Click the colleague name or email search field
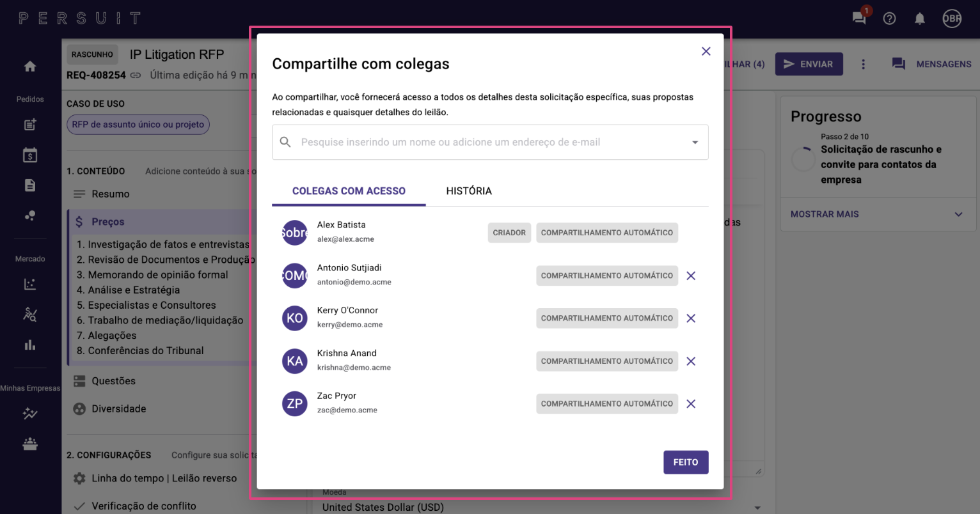This screenshot has width=980, height=514. (490, 142)
